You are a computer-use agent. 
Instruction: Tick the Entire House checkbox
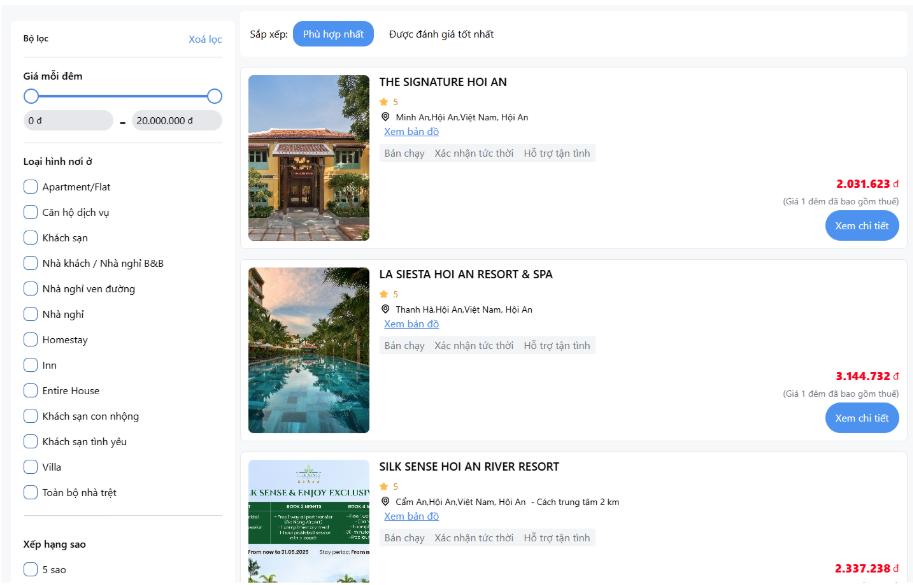tap(30, 391)
